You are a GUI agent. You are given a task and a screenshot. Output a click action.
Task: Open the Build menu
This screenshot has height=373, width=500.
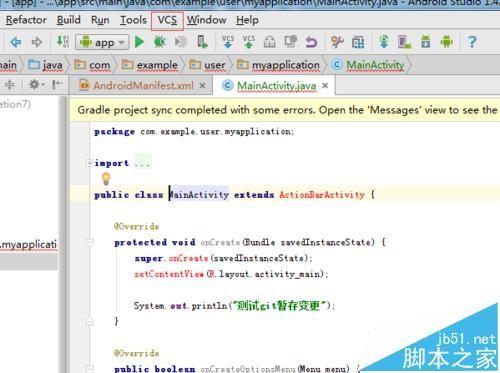click(69, 20)
